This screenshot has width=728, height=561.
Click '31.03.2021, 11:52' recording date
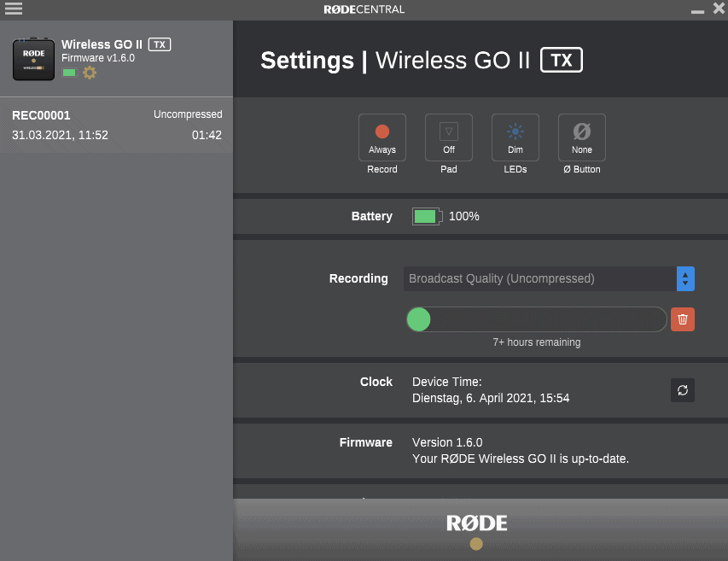(60, 135)
